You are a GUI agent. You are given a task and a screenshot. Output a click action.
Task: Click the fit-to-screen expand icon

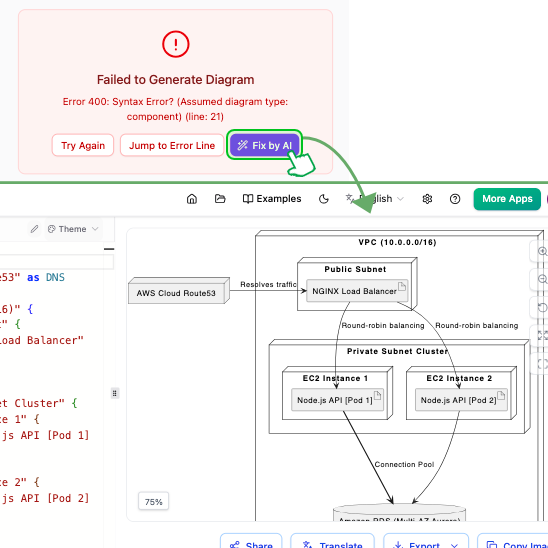542,336
